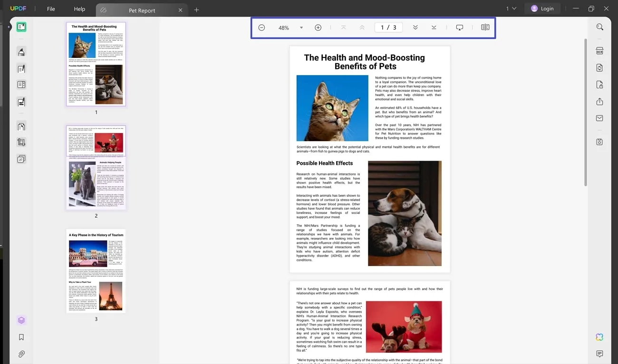Open Reader mode in left sidebar
Image resolution: width=618 pixels, height=364 pixels.
21,27
